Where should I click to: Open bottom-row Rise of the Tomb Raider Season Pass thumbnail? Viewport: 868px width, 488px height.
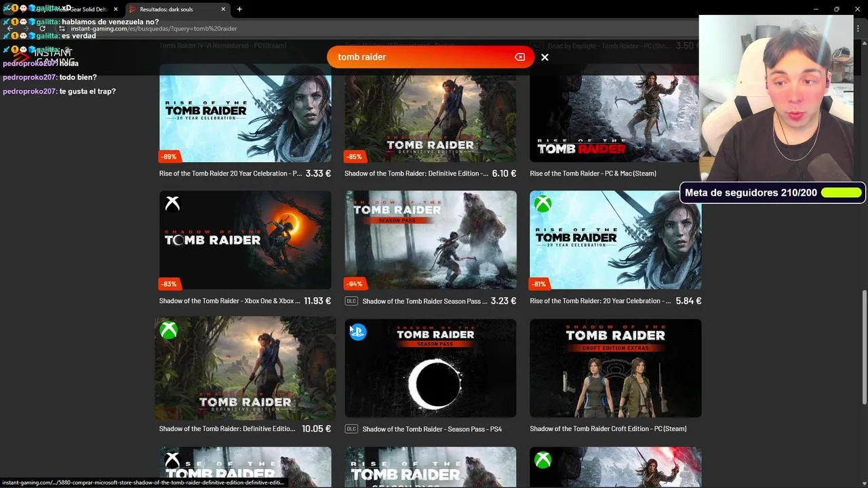pos(431,467)
